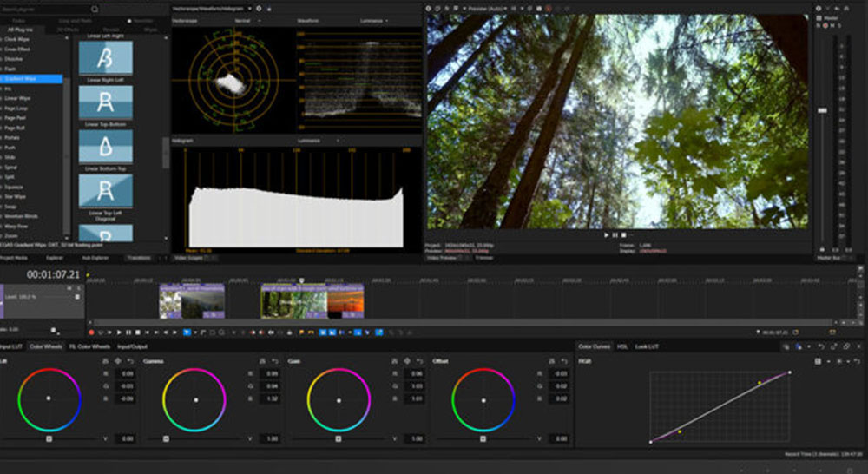
Task: Toggle Enable Snapping in timeline toolbar
Action: coord(322,332)
